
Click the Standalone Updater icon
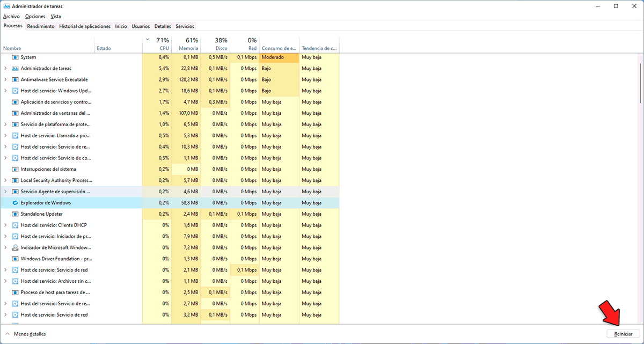point(15,214)
